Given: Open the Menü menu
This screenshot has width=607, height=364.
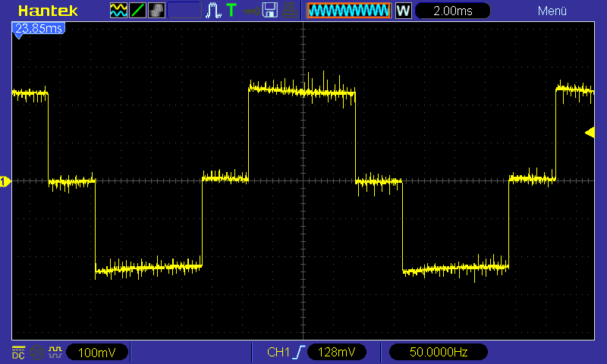Looking at the screenshot, I should 552,11.
